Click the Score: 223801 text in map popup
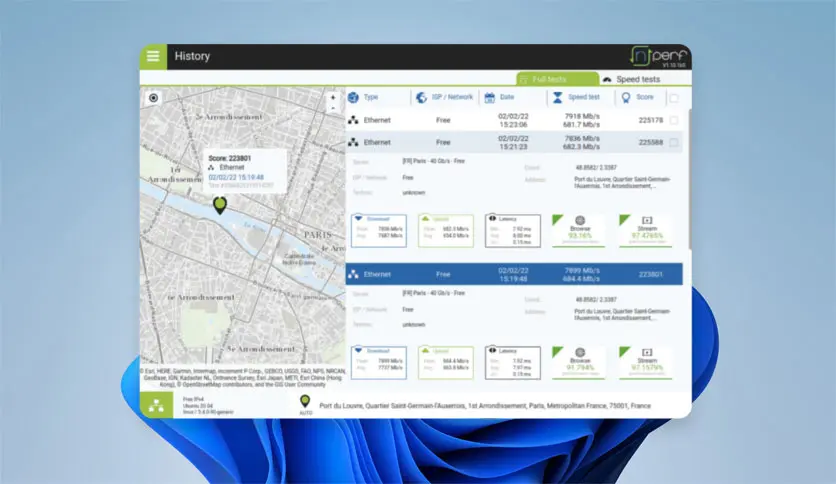The image size is (836, 484). (x=229, y=158)
